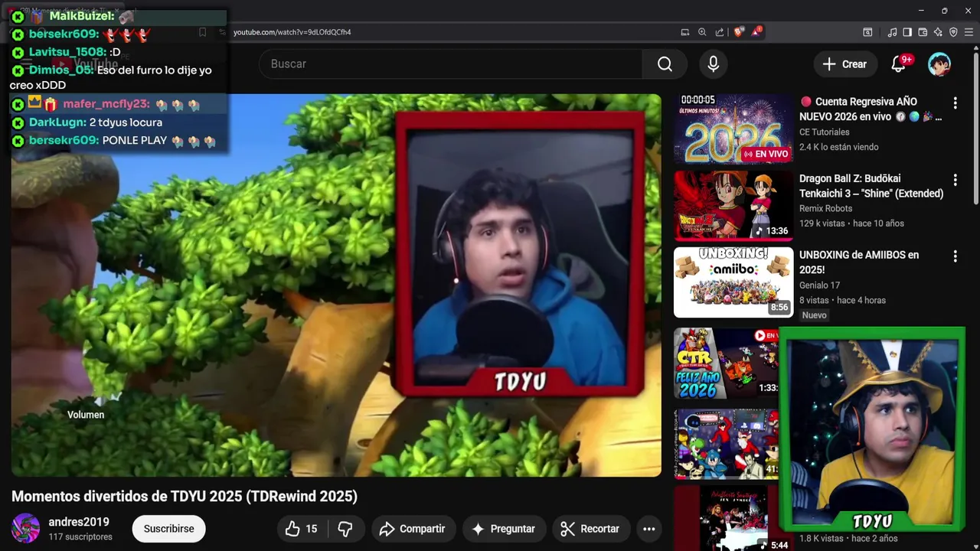Open the tab search icon in toolbar
Image resolution: width=980 pixels, height=551 pixels.
point(867,32)
